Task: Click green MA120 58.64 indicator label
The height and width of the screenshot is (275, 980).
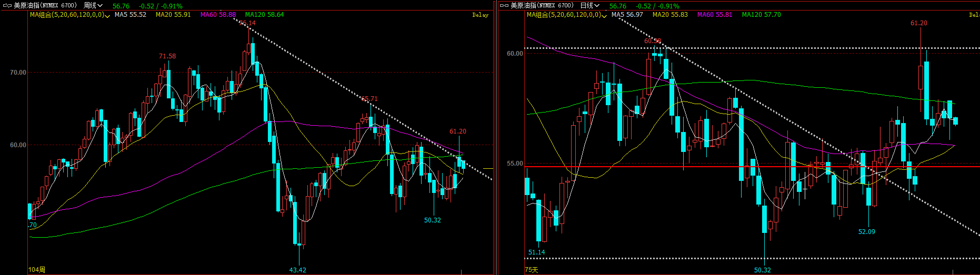Action: 264,15
